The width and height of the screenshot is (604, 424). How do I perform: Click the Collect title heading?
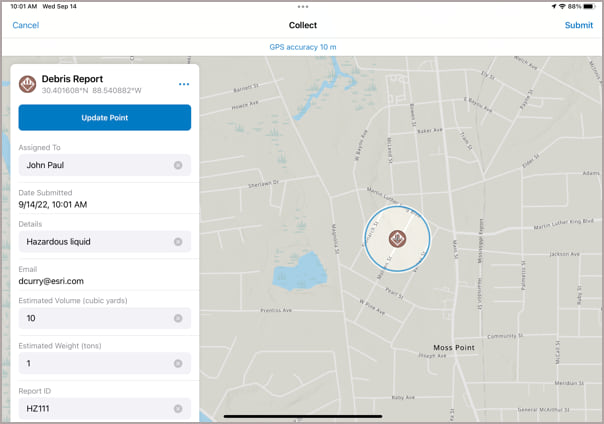coord(303,25)
